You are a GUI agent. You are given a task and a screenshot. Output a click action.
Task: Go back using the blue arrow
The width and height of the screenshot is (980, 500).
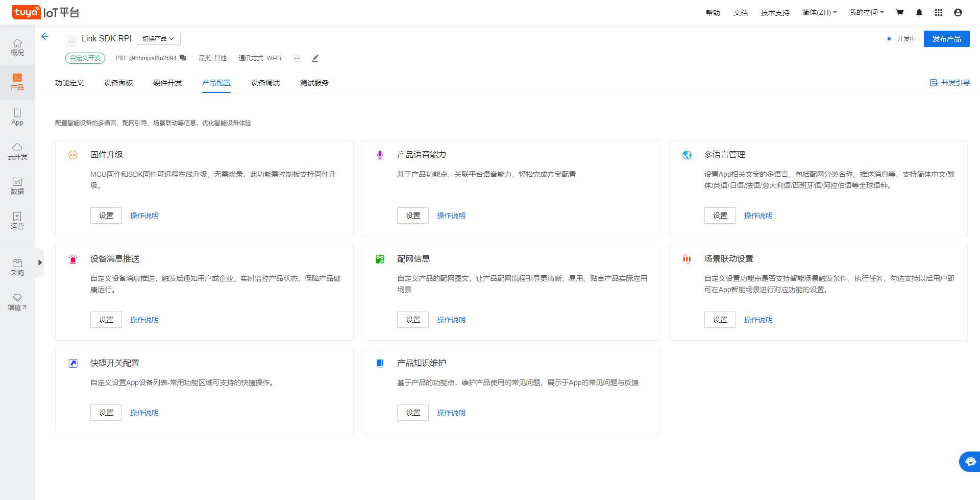[45, 36]
